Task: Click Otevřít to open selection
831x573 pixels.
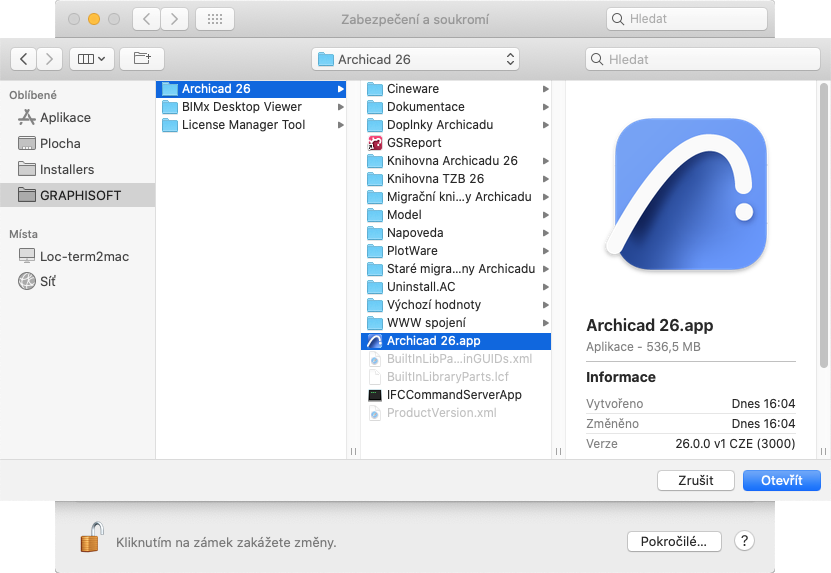Action: 782,481
